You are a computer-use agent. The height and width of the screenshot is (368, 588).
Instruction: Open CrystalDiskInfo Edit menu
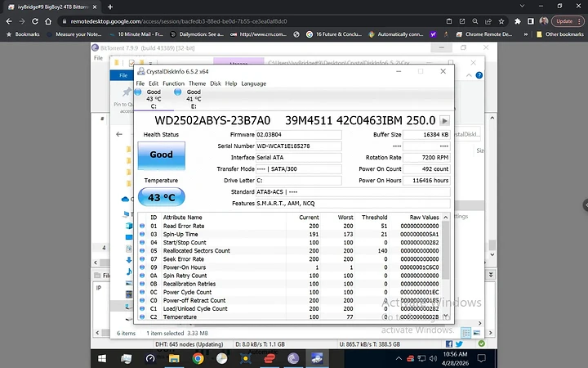[x=154, y=83]
